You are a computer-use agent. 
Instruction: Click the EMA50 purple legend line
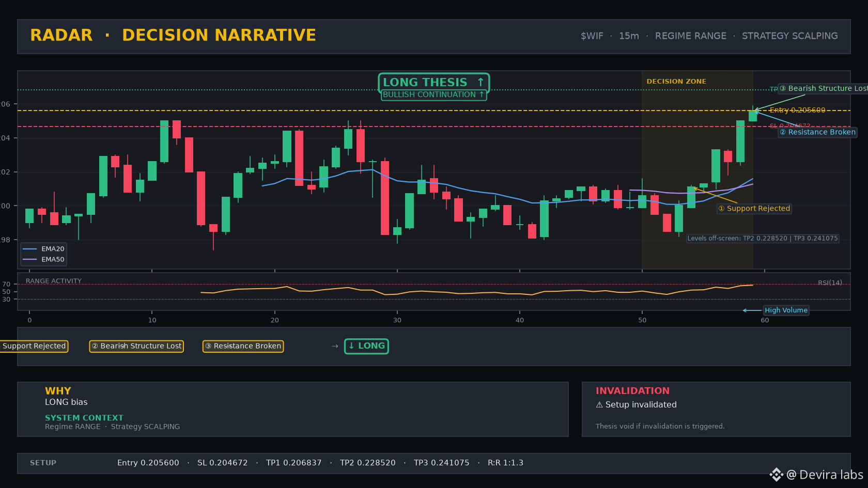pyautogui.click(x=30, y=260)
